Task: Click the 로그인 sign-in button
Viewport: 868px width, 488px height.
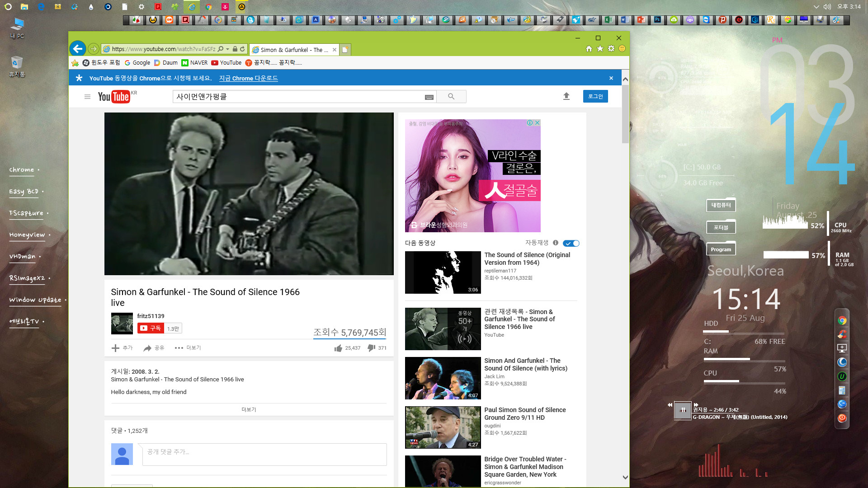Action: 595,96
